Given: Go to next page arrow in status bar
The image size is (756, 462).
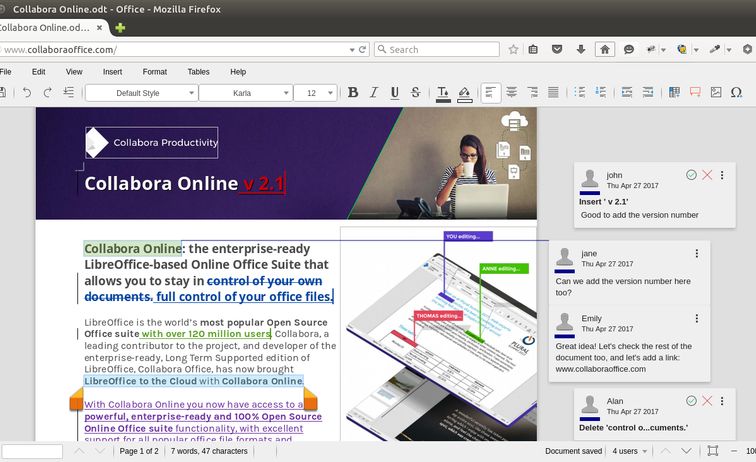Looking at the screenshot, I should tap(686, 451).
